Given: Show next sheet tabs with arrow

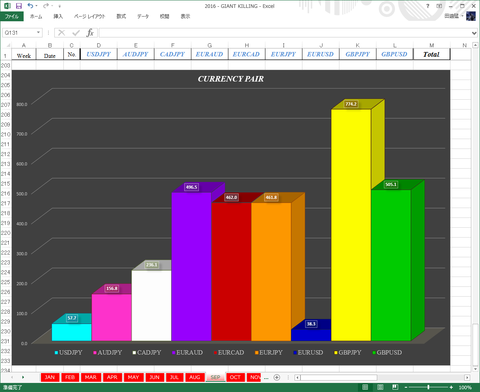Looking at the screenshot, I should pyautogui.click(x=23, y=377).
